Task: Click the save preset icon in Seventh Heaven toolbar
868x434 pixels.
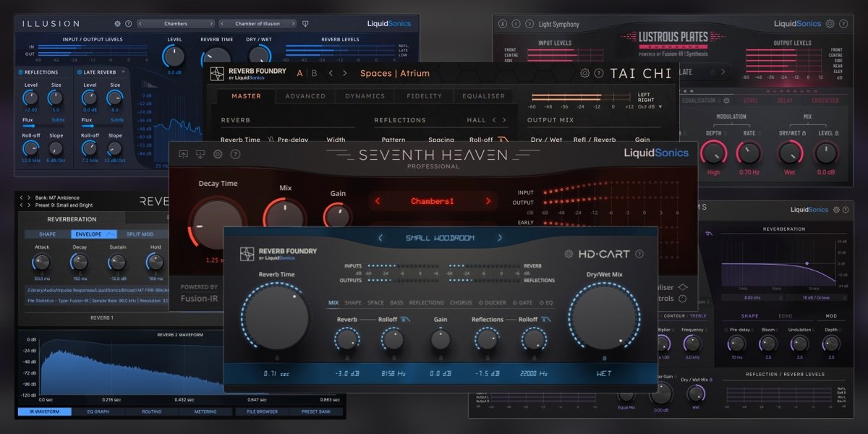Action: pos(199,155)
